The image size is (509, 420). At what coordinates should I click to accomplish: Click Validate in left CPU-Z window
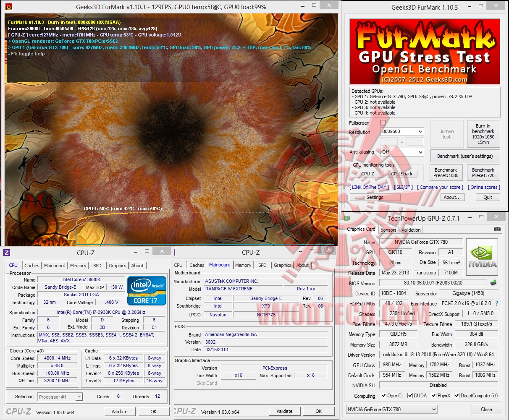[x=119, y=412]
